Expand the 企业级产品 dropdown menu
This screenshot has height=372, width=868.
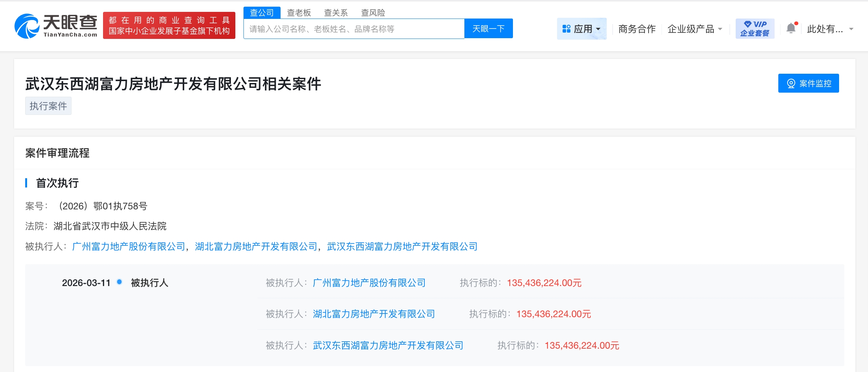(x=695, y=29)
